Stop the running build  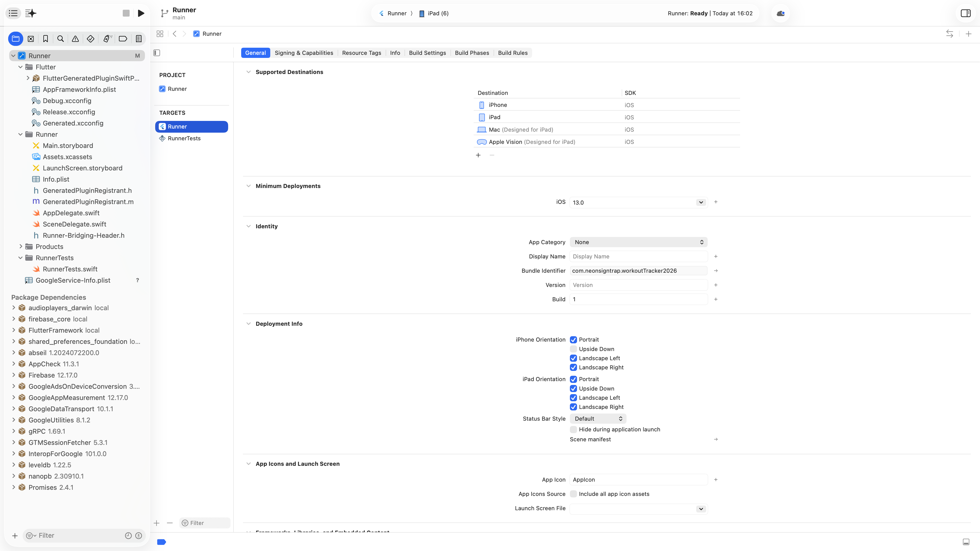[x=126, y=13]
